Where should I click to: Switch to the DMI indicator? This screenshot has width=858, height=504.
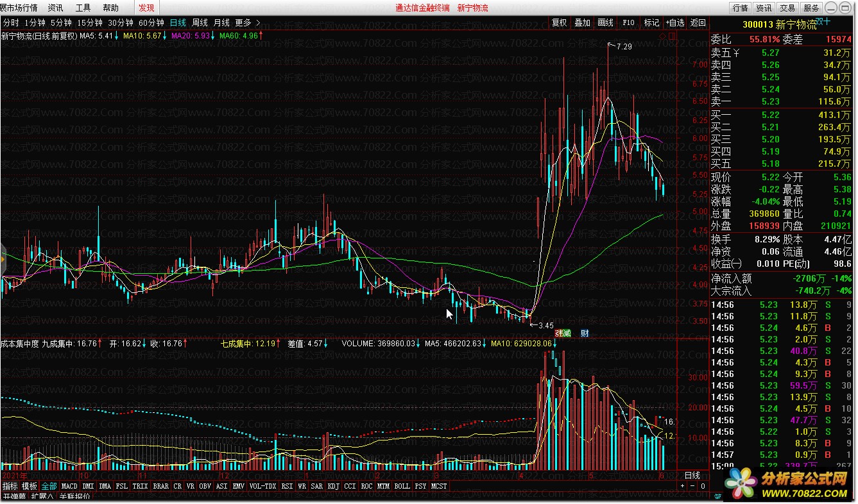88,487
